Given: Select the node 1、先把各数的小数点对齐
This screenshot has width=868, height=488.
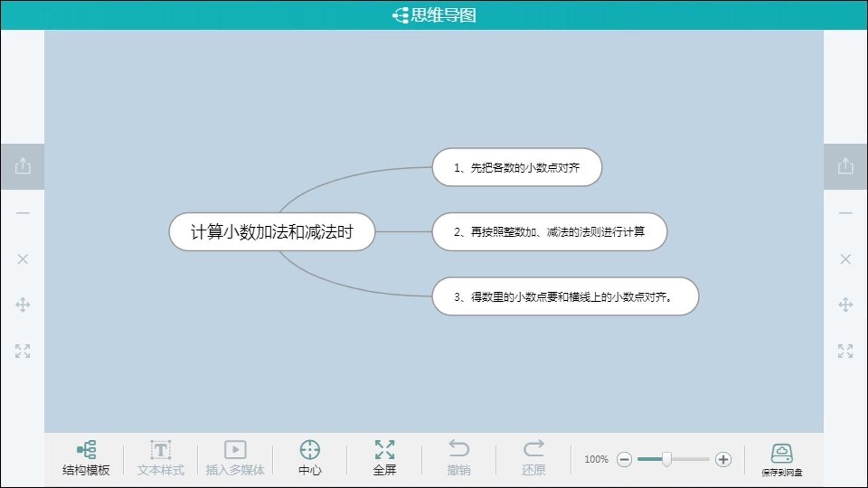Looking at the screenshot, I should click(517, 167).
